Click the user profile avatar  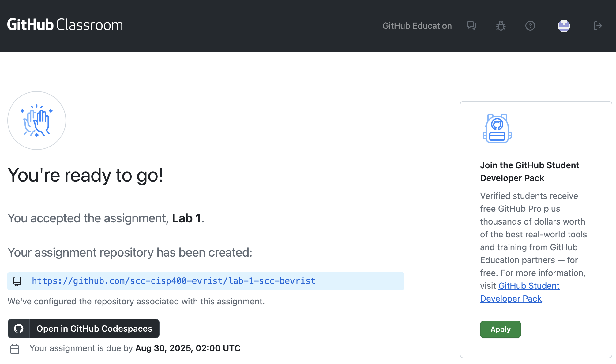coord(564,26)
